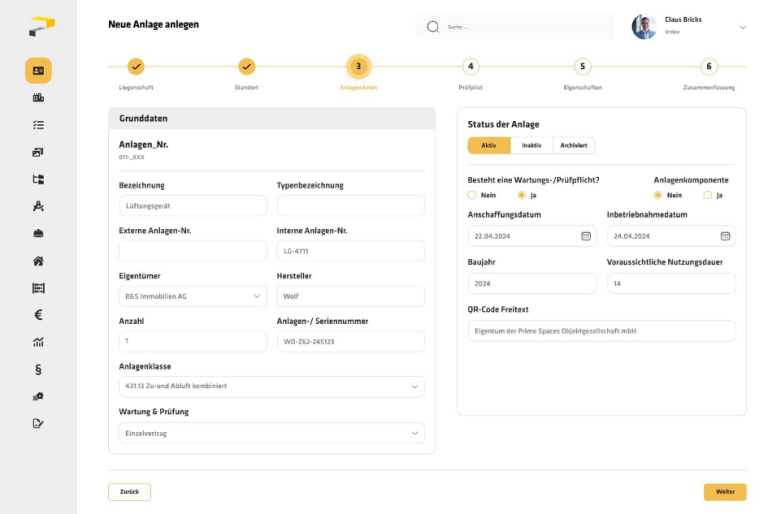768x514 pixels.
Task: Select Ja for Anlagenkomponente
Action: pyautogui.click(x=707, y=195)
